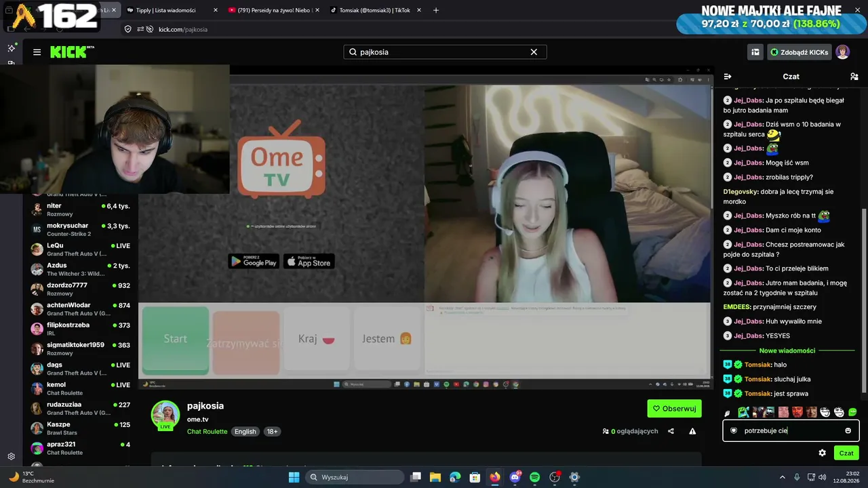
Task: Open the chat users list icon
Action: click(854, 77)
